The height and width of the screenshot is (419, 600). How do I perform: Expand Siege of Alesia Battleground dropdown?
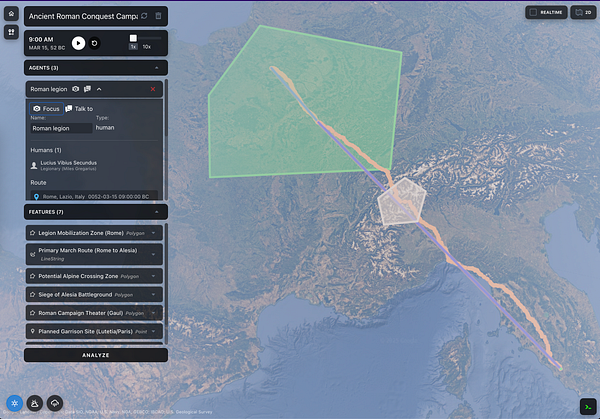tap(153, 294)
